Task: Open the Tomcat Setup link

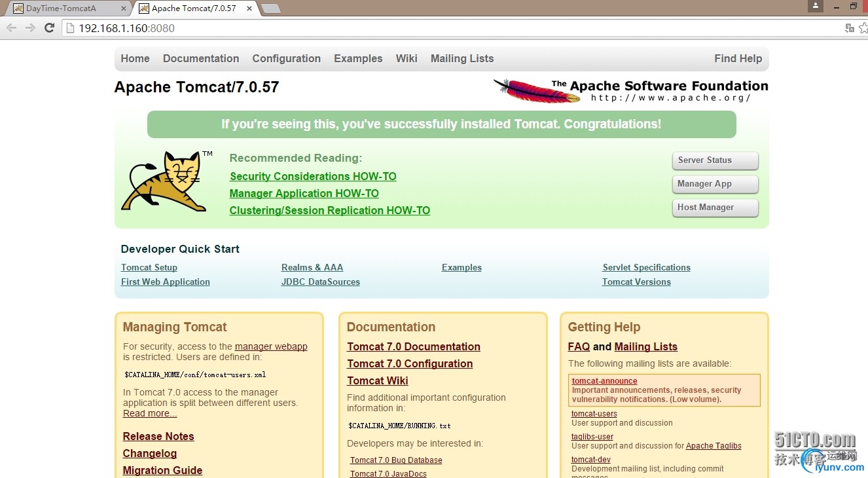Action: 149,267
